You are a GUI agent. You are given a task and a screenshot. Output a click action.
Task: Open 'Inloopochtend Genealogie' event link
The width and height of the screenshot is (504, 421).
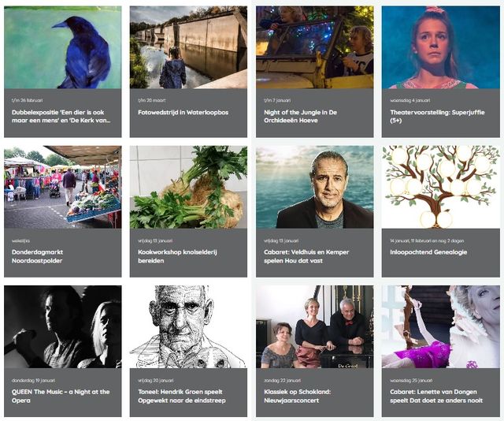point(428,252)
